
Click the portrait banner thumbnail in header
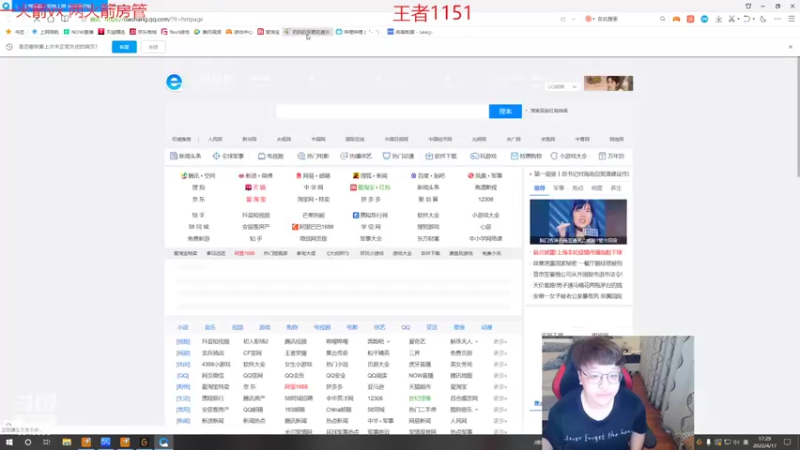(x=608, y=83)
